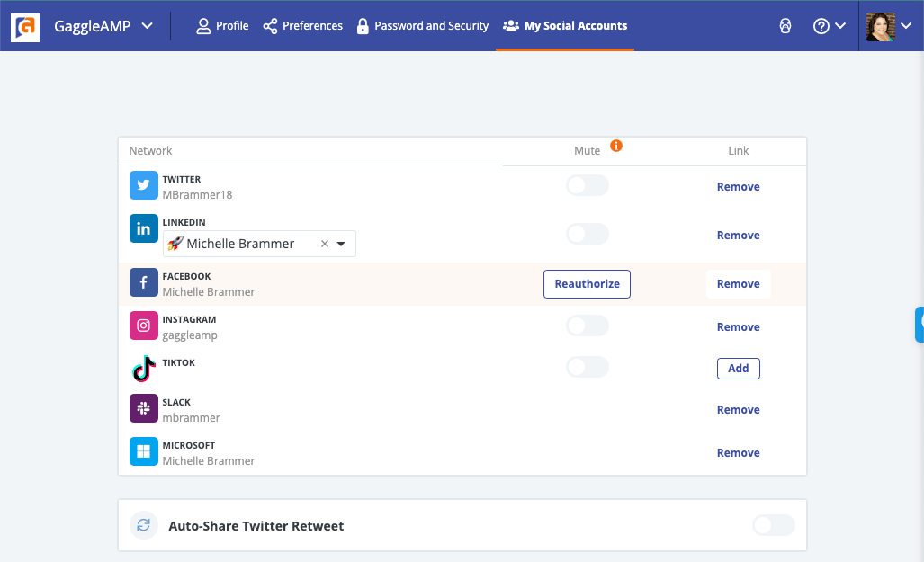924x562 pixels.
Task: Click the notification alarm icon in header
Action: point(785,26)
